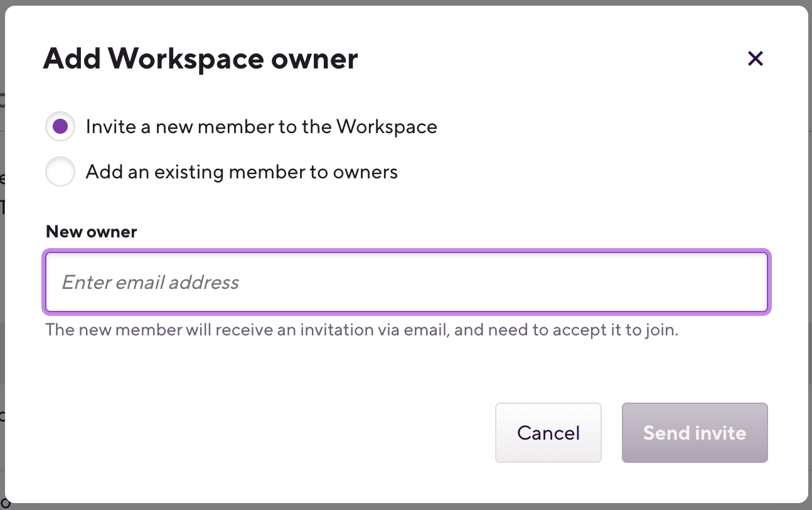The height and width of the screenshot is (510, 812).
Task: Click the Enter email address placeholder
Action: 149,282
